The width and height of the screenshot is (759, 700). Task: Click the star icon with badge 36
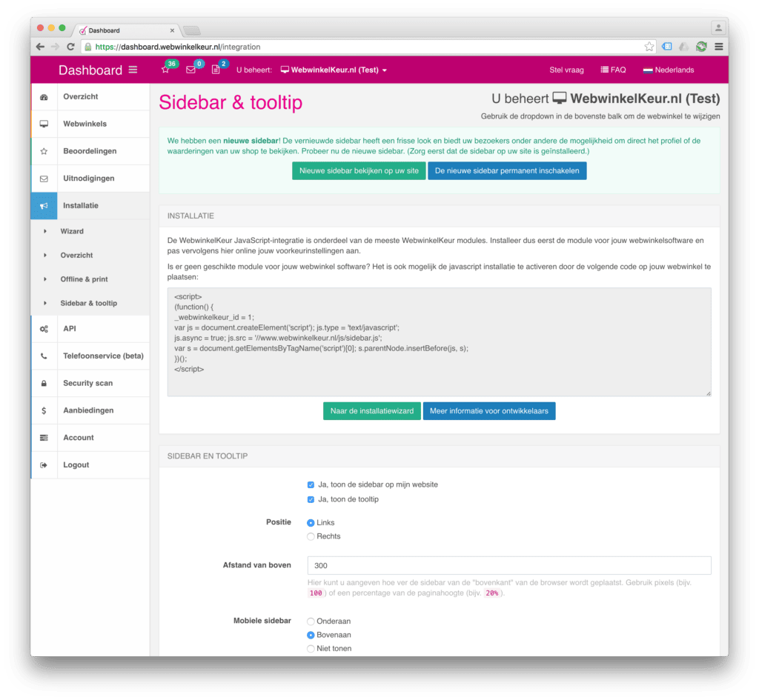tap(165, 70)
